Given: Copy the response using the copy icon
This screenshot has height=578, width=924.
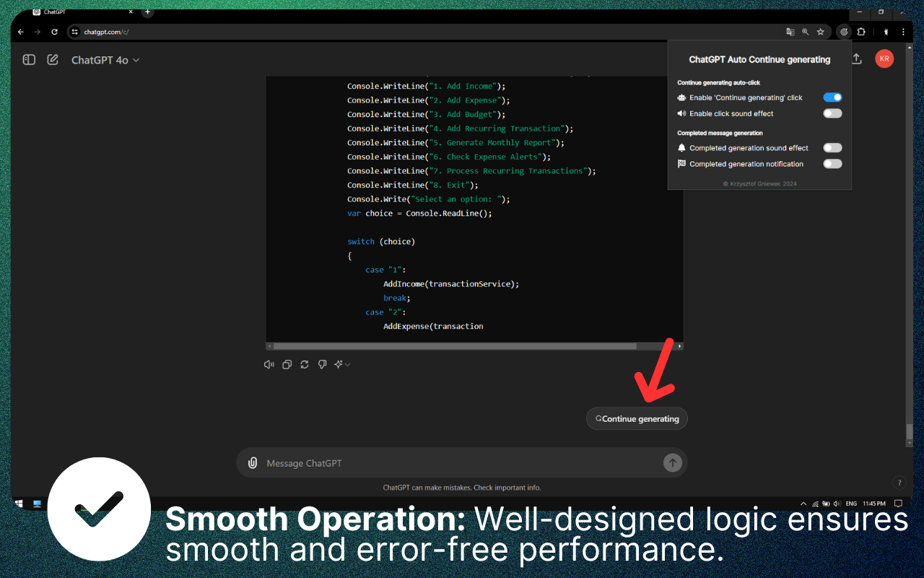Looking at the screenshot, I should pos(287,365).
